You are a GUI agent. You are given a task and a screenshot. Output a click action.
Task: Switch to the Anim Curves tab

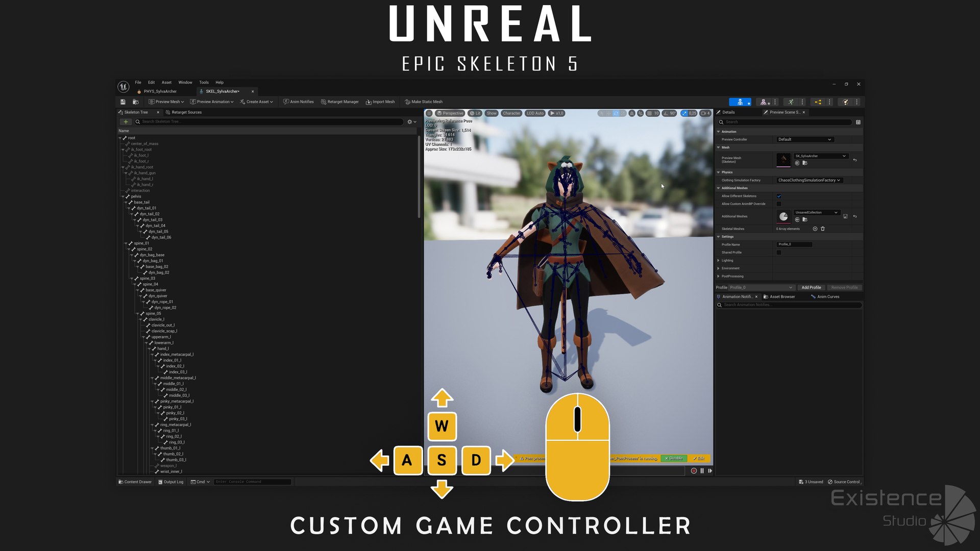point(825,297)
